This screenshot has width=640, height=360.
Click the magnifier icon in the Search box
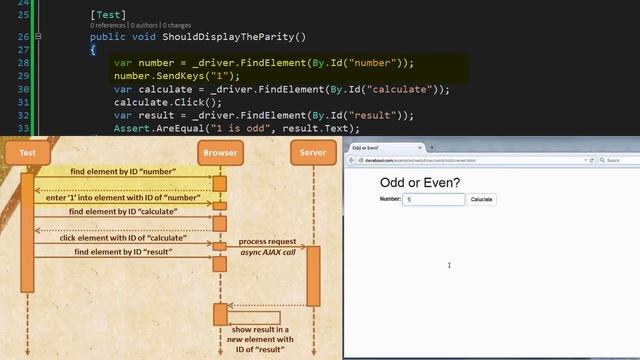(x=602, y=160)
